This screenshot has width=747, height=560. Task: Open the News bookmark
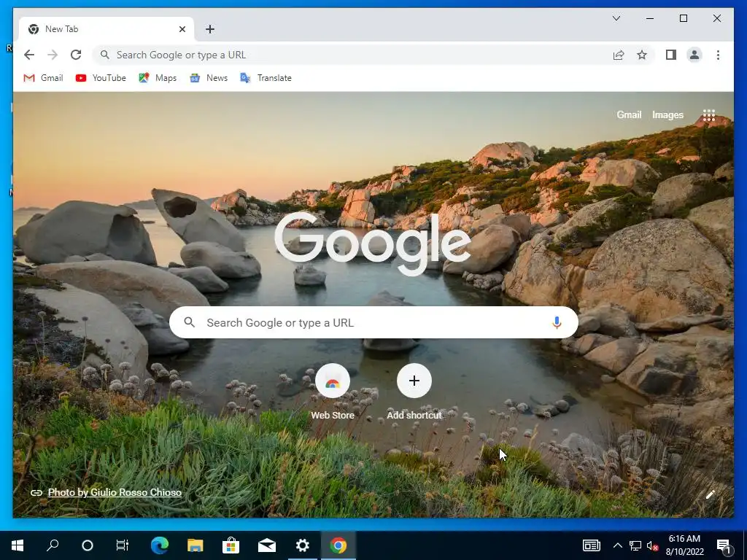[208, 77]
